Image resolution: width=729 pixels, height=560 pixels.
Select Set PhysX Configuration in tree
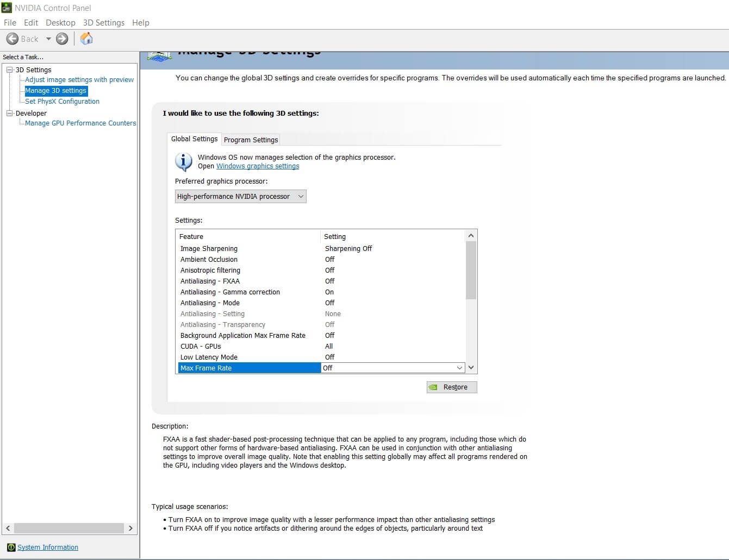pos(62,101)
